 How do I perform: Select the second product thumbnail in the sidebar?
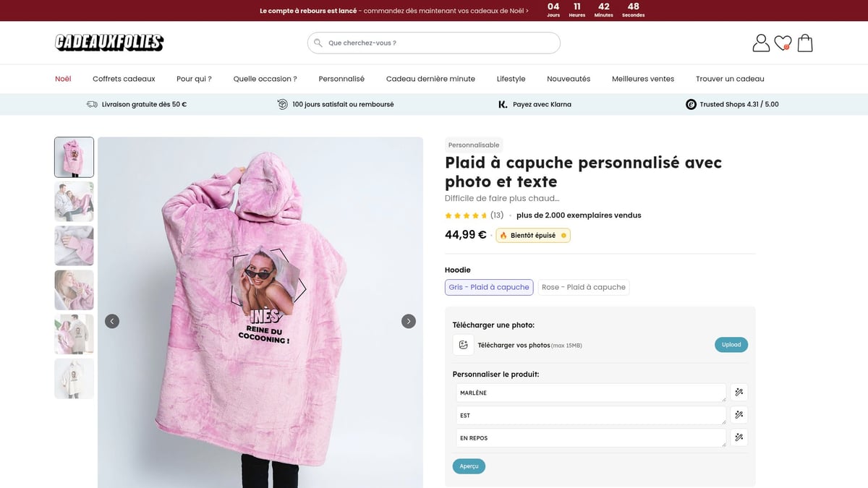click(x=74, y=202)
